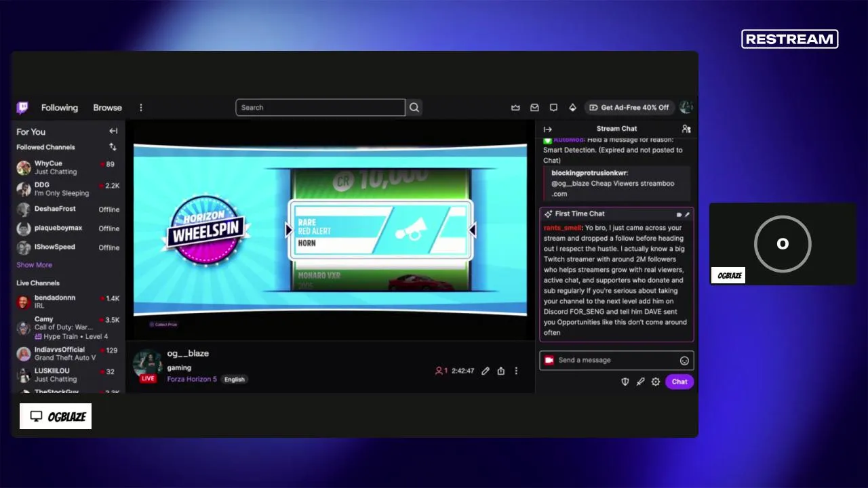868x488 pixels.
Task: Open DDG channel in sidebar
Action: click(68, 189)
